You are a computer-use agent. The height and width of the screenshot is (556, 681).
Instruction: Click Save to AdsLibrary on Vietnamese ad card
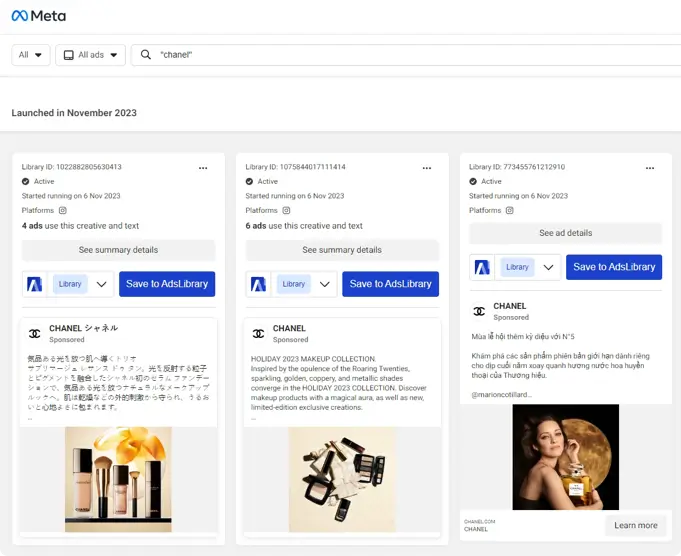click(x=614, y=267)
